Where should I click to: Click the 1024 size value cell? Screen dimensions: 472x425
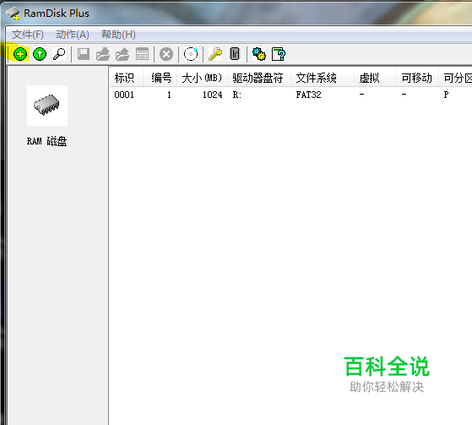(212, 95)
